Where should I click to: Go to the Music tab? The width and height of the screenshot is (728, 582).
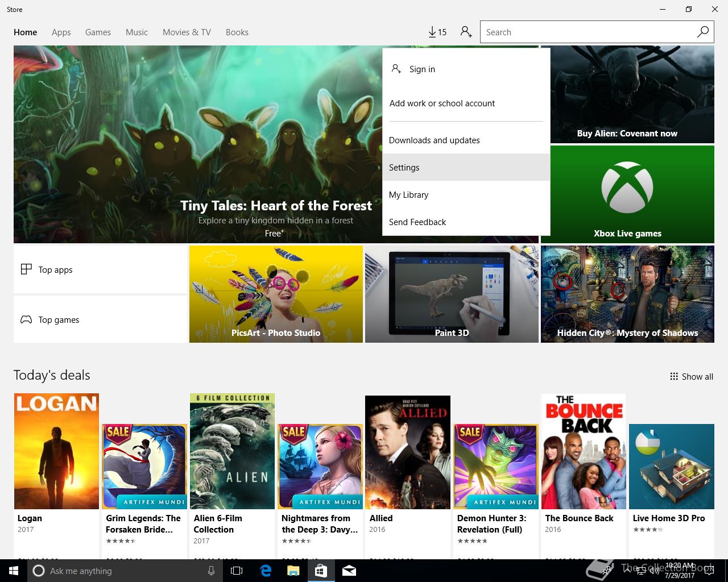[136, 32]
